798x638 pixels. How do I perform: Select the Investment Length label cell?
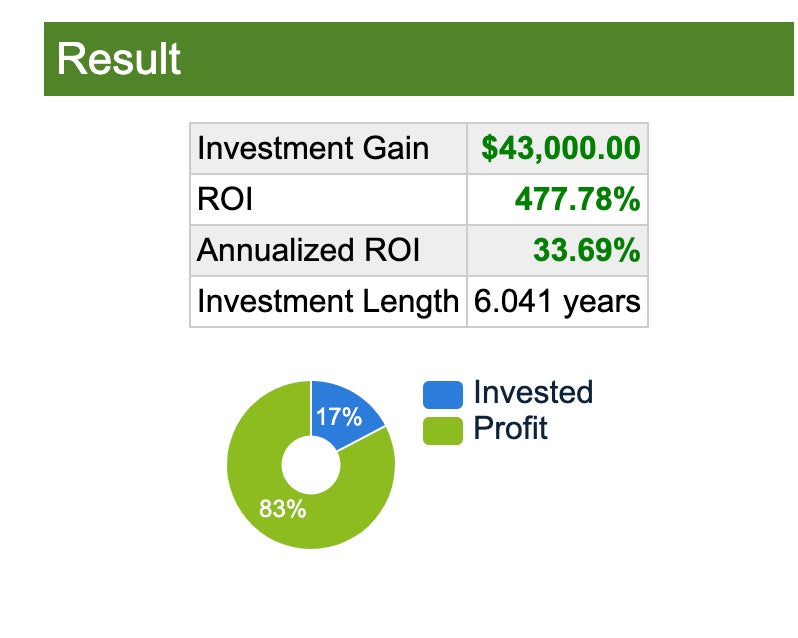pos(327,301)
